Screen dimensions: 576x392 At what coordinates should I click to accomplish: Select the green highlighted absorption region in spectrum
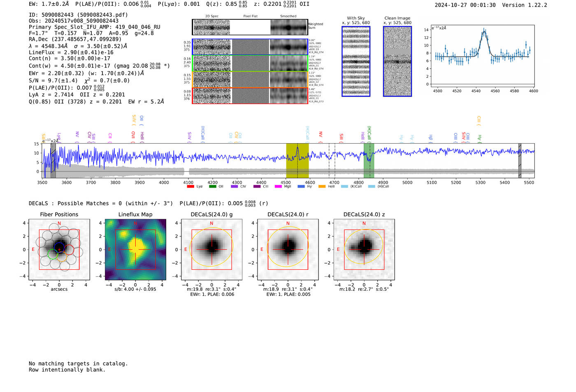[x=369, y=161]
